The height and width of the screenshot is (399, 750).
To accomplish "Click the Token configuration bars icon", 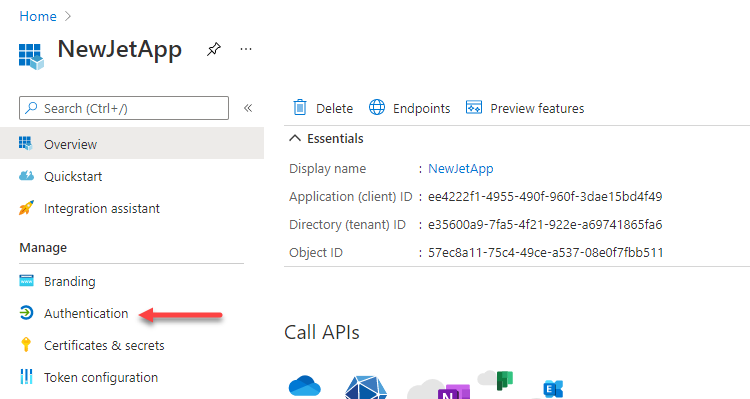I will pos(26,377).
